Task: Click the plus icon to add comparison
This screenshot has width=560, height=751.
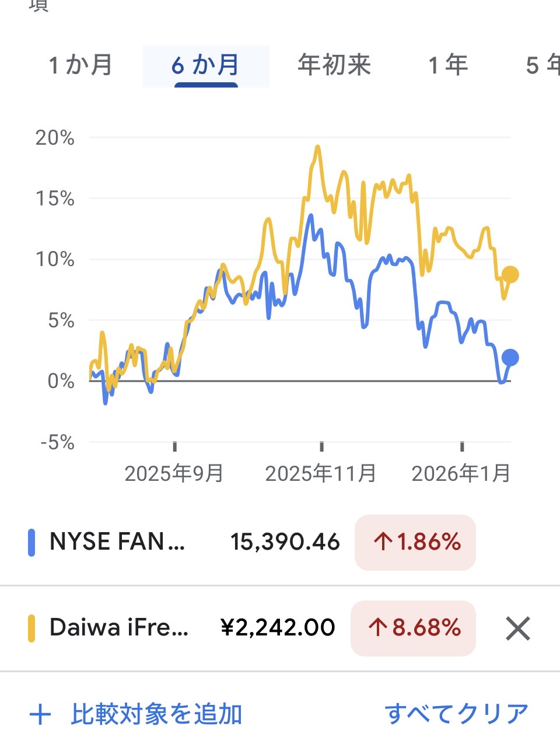Action: coord(40,714)
